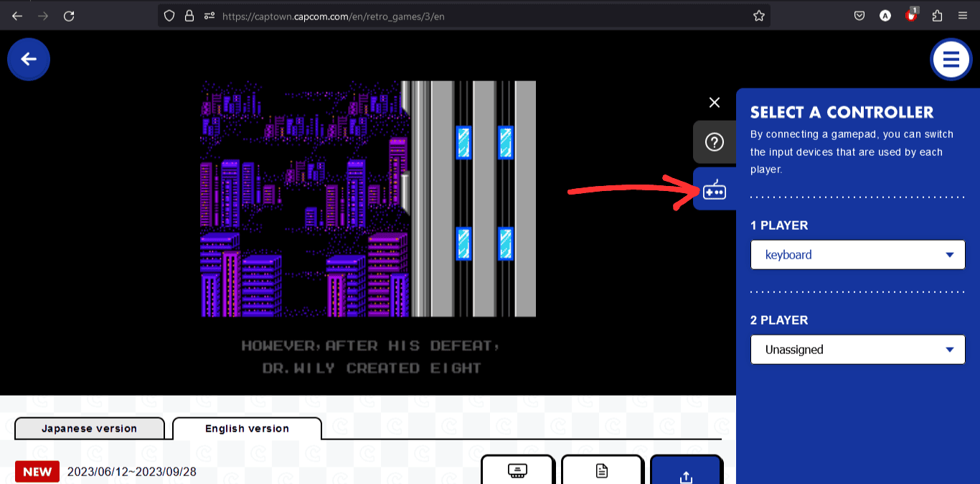Image resolution: width=980 pixels, height=484 pixels.
Task: Bookmark this page with star icon
Action: click(759, 16)
